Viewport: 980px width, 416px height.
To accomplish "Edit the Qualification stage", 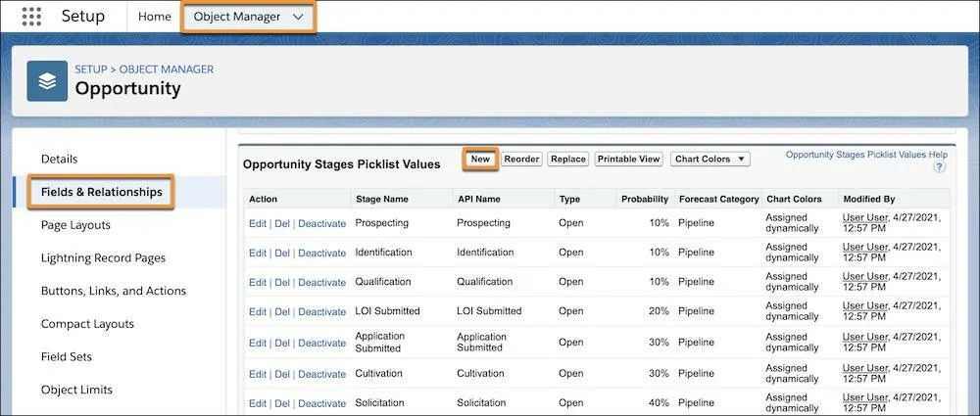I will [x=258, y=282].
